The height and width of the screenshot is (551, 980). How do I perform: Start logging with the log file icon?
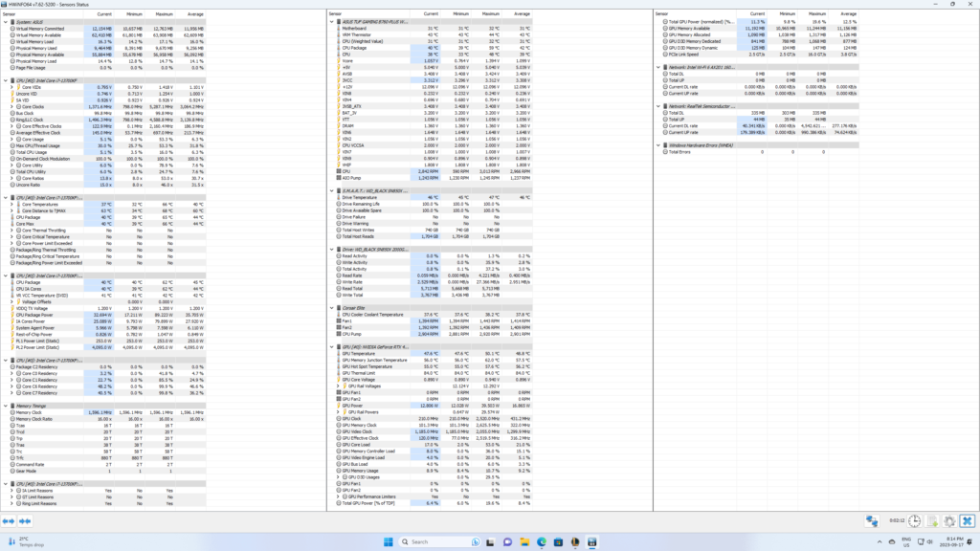tap(932, 521)
